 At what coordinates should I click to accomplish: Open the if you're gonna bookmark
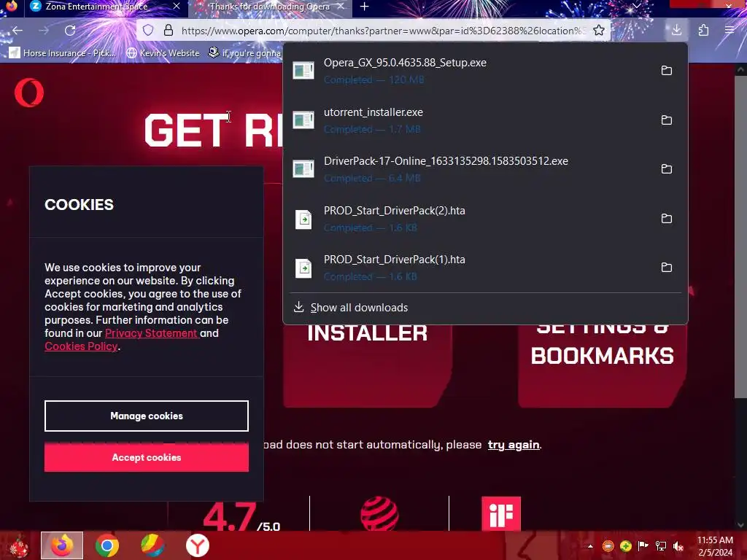point(245,52)
